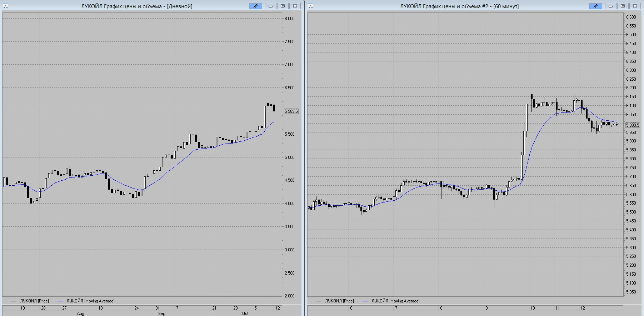The image size is (644, 316).
Task: Click the Sep month label on daily time axis
Action: [x=161, y=314]
